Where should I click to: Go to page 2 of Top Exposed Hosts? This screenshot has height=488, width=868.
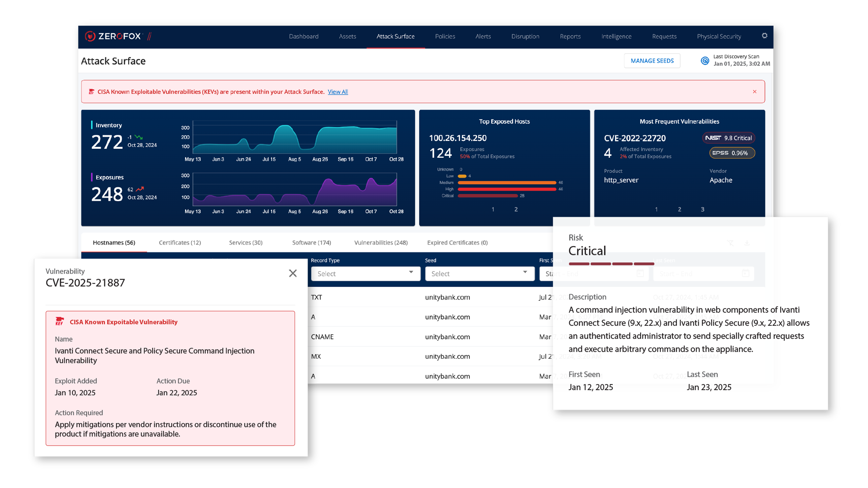(516, 209)
